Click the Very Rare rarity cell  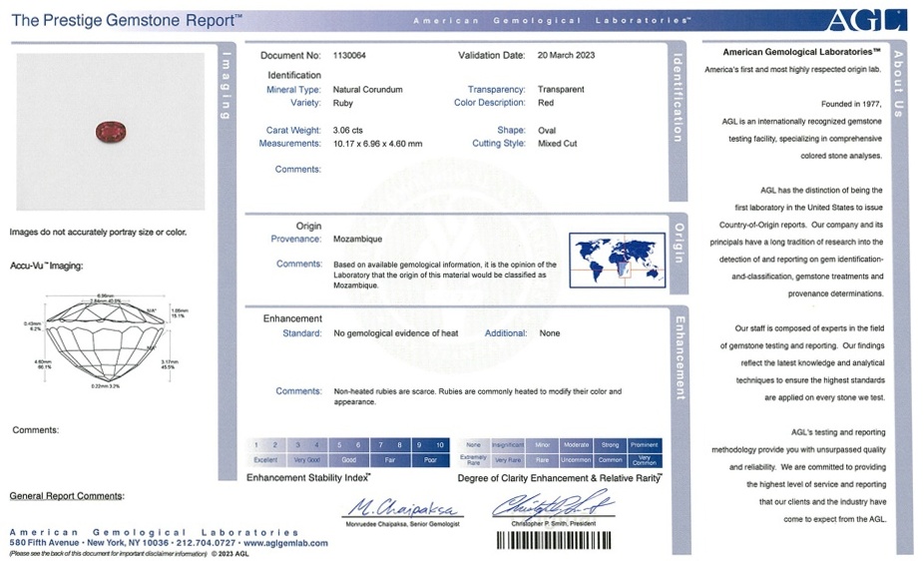pyautogui.click(x=507, y=459)
